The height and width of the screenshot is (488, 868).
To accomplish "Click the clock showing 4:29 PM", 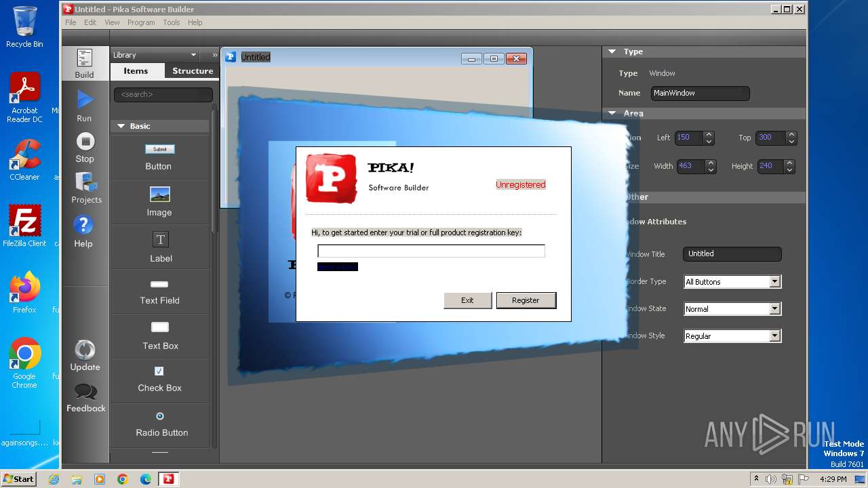I will (833, 479).
